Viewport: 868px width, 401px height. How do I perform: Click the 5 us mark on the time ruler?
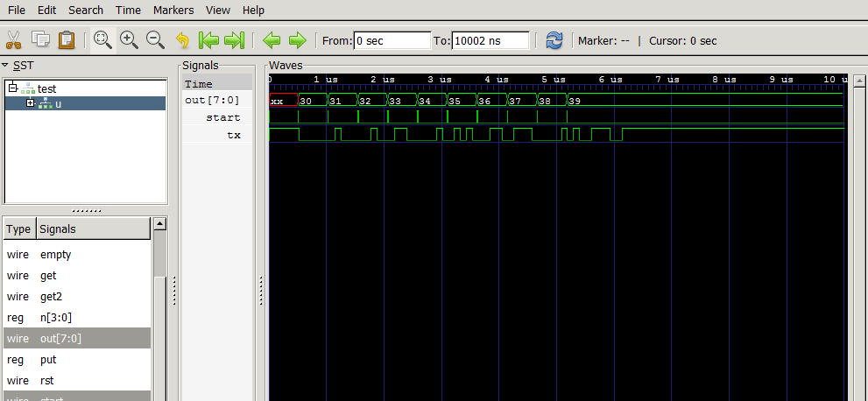555,80
